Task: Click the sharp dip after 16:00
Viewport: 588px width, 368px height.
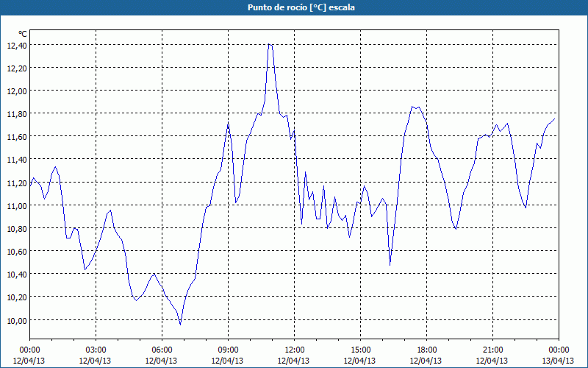Action: click(390, 265)
